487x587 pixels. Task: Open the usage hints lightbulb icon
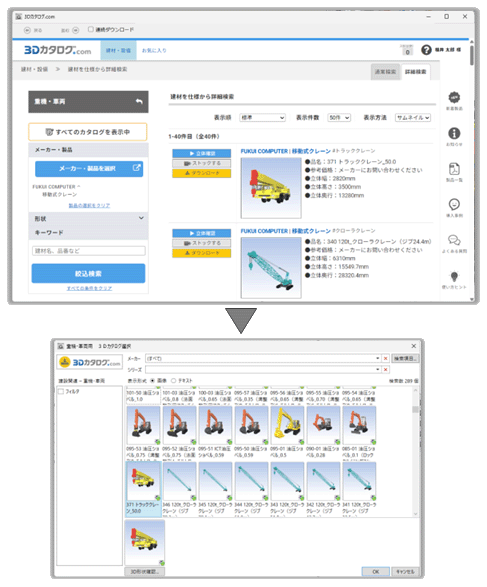[x=454, y=276]
